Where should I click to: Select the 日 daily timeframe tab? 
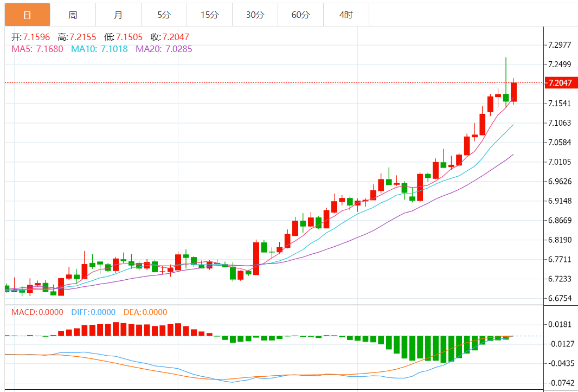(x=27, y=15)
